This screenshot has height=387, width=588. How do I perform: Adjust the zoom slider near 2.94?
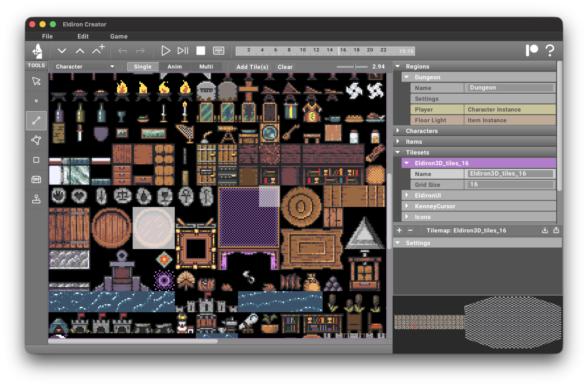[x=355, y=67]
